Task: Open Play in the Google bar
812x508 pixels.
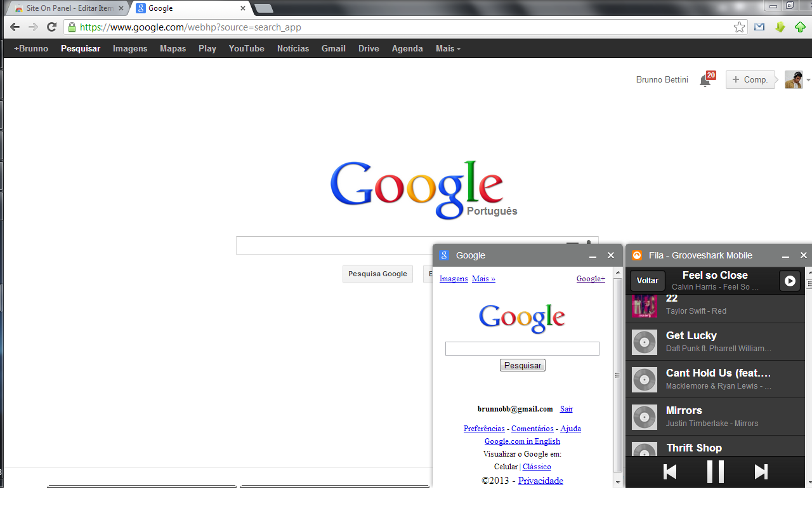Action: coord(207,48)
